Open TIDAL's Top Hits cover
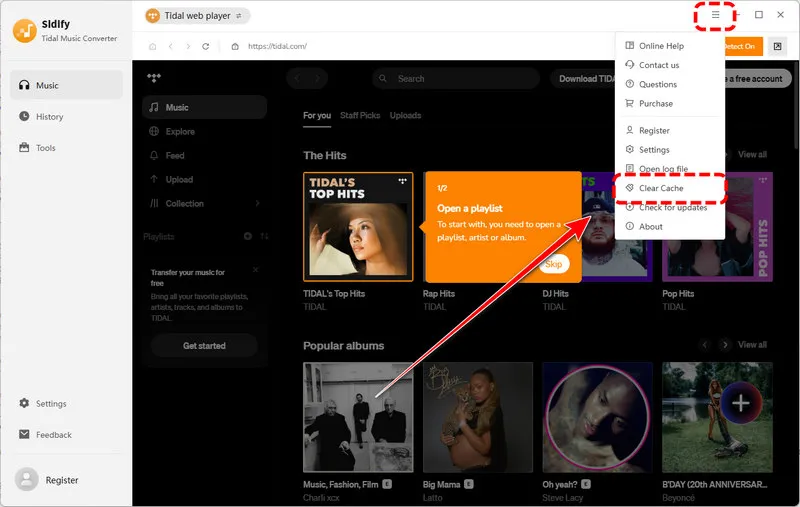 pyautogui.click(x=358, y=227)
